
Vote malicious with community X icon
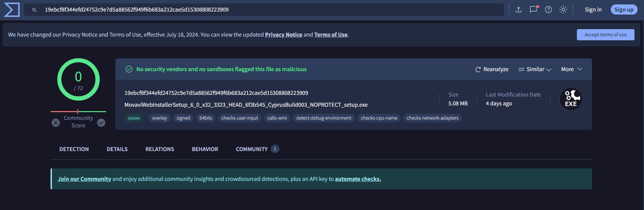[56, 123]
